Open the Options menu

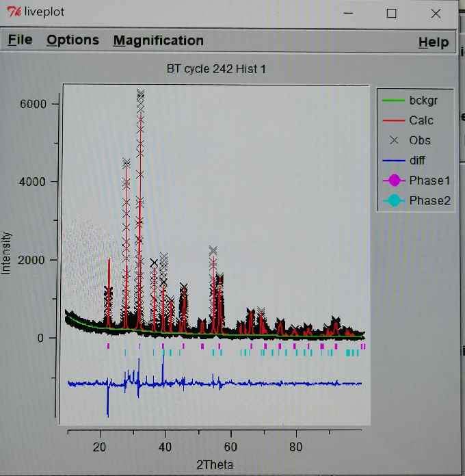[72, 40]
